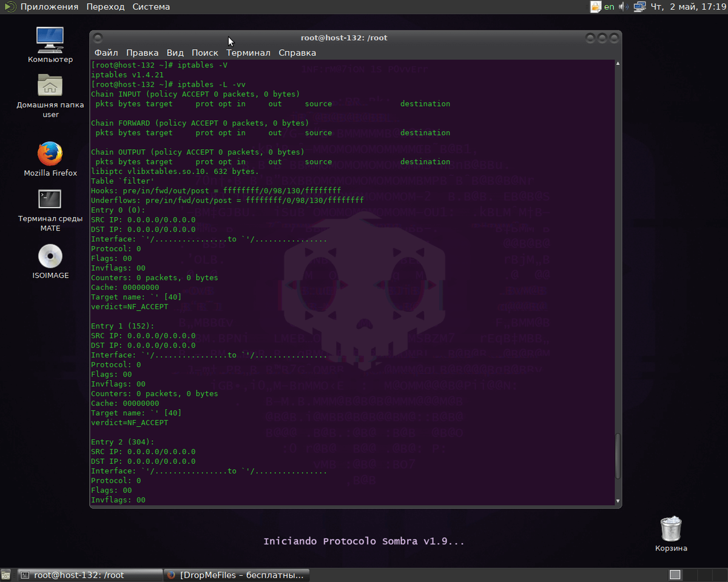Click the 'Chain FORWARD' policy line
Screen dimensions: 728x582
pos(200,123)
